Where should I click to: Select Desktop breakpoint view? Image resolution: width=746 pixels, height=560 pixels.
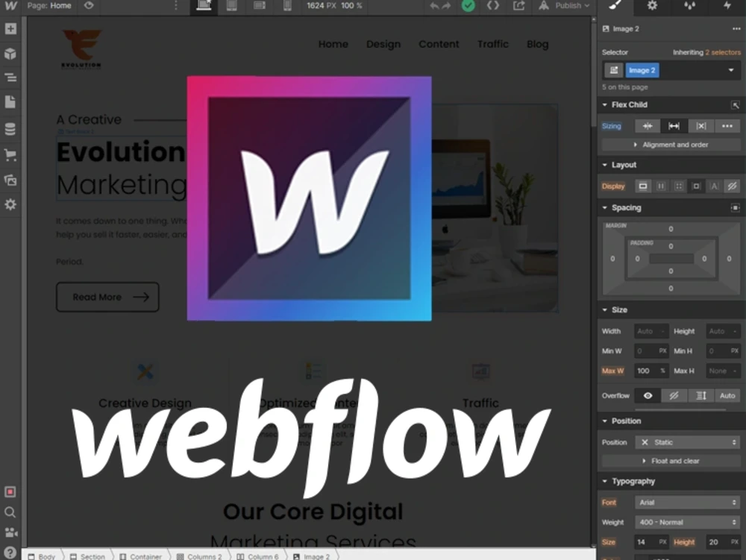[x=204, y=6]
